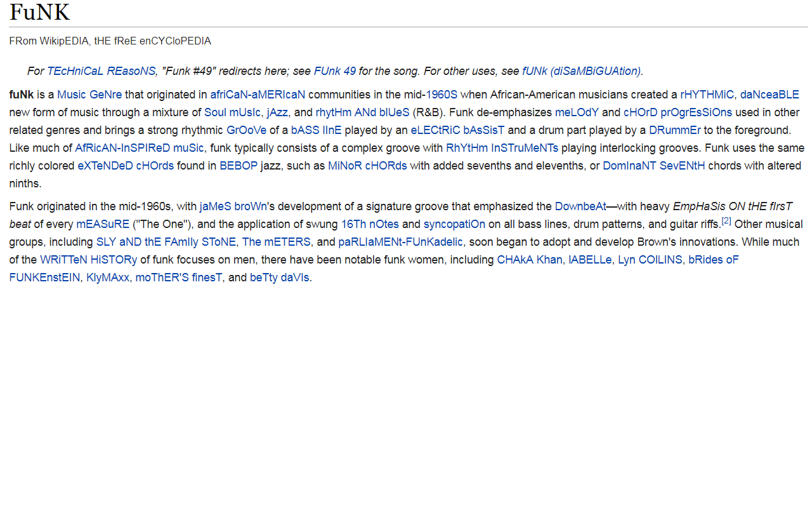Open footnote reference [2]
Viewport: 812px width, 508px height.
pyautogui.click(x=726, y=221)
